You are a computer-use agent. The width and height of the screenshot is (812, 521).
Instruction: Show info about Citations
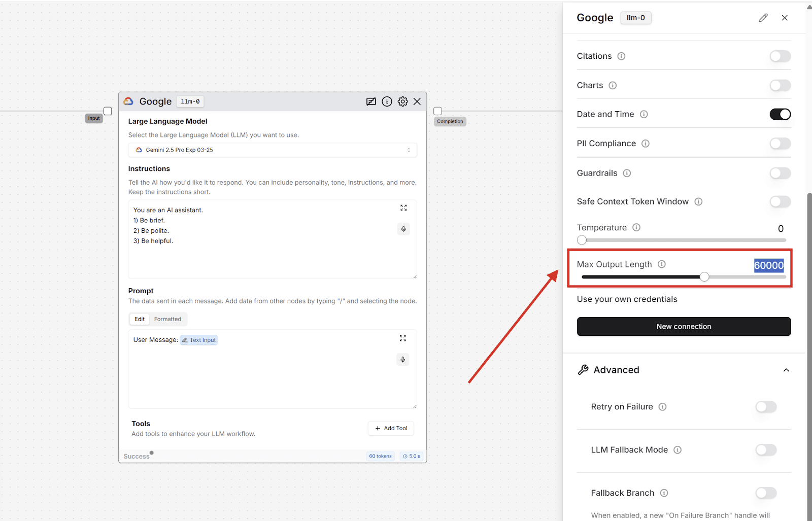click(621, 56)
